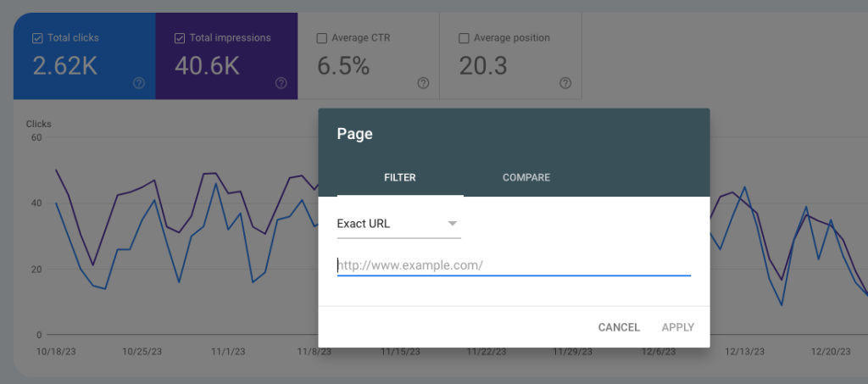Image resolution: width=868 pixels, height=384 pixels.
Task: Click help icon on Average CTR card
Action: (x=424, y=83)
